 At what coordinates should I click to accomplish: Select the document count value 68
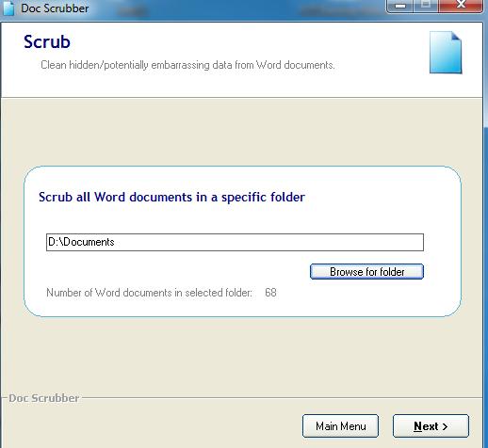click(270, 293)
